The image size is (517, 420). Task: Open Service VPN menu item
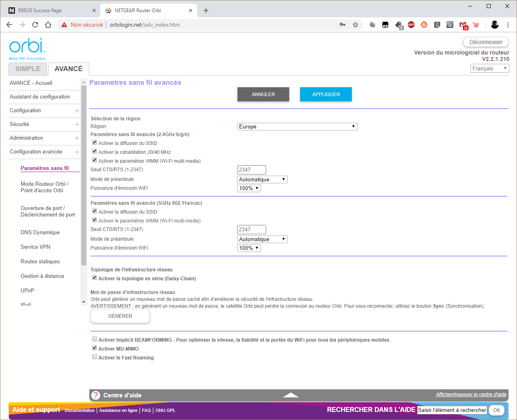point(36,247)
